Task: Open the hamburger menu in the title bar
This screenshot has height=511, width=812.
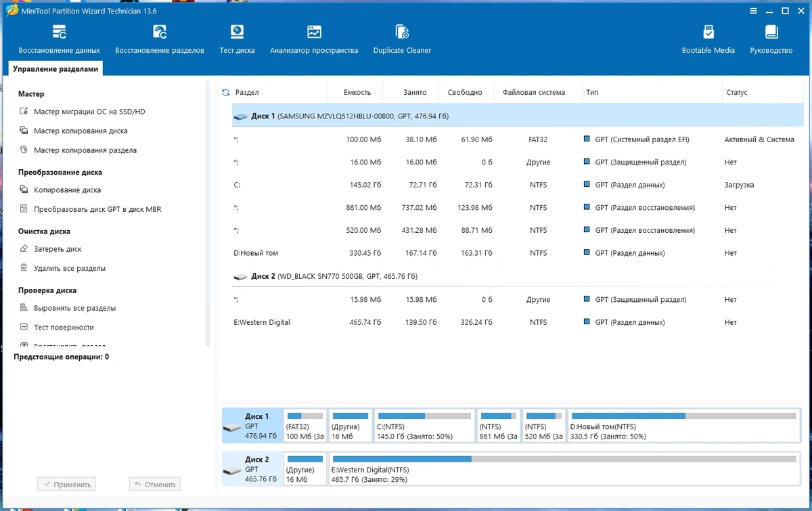Action: 754,11
